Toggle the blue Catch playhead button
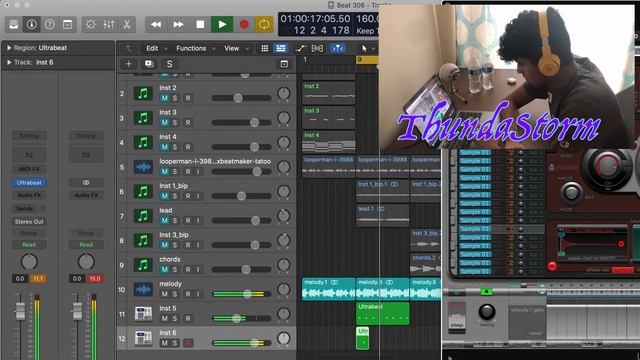This screenshot has width=640, height=360. [x=338, y=48]
